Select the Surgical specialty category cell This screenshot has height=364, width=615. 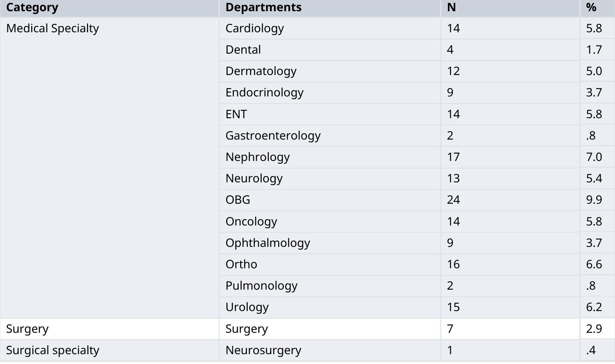click(x=53, y=350)
